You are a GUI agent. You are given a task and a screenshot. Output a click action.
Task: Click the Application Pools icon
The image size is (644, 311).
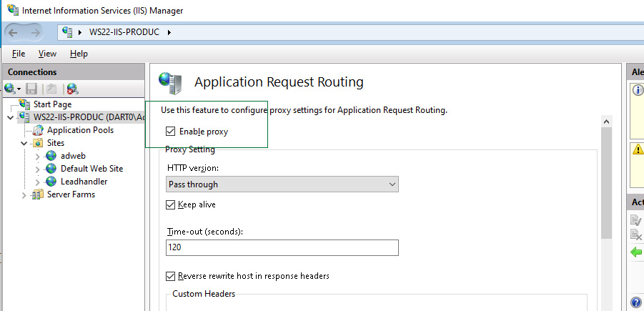pyautogui.click(x=38, y=130)
